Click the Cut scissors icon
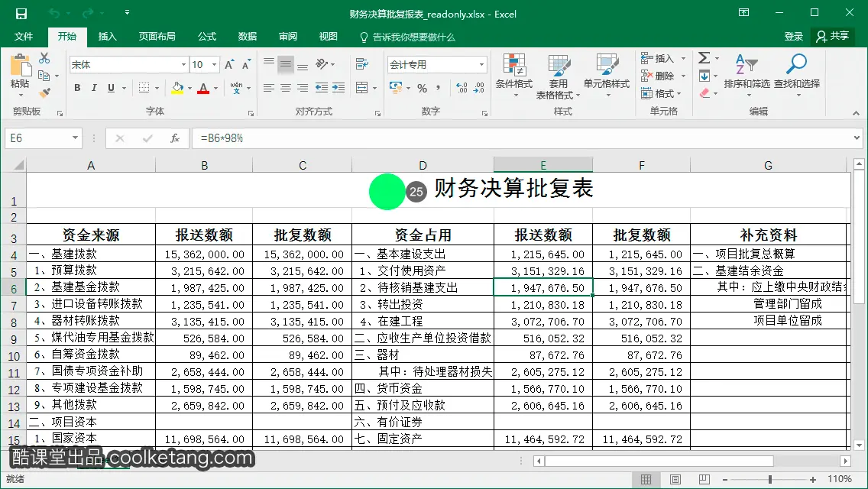The width and height of the screenshot is (868, 489). click(x=44, y=58)
